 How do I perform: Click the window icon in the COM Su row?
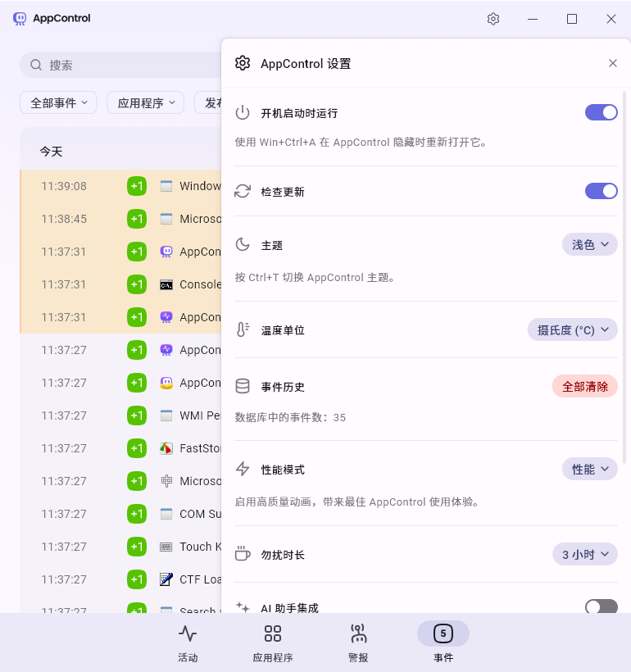click(x=166, y=514)
